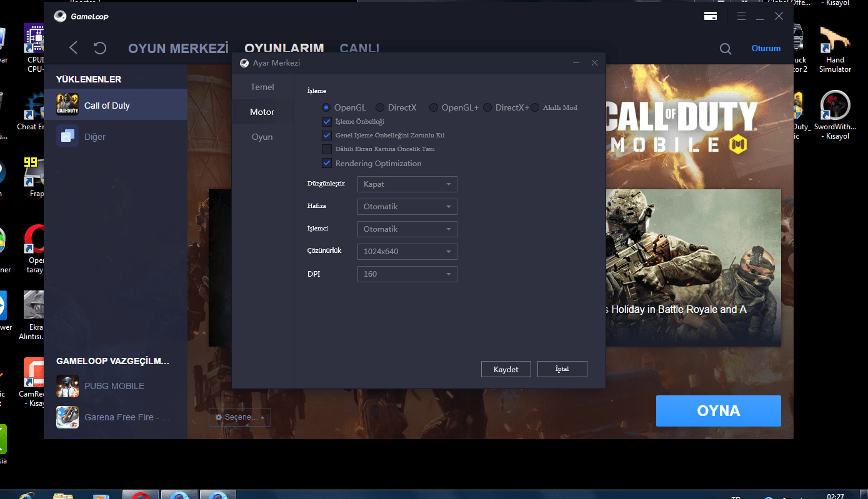This screenshot has height=499, width=868.
Task: Click the PUBG MOBILE game icon
Action: 67,386
